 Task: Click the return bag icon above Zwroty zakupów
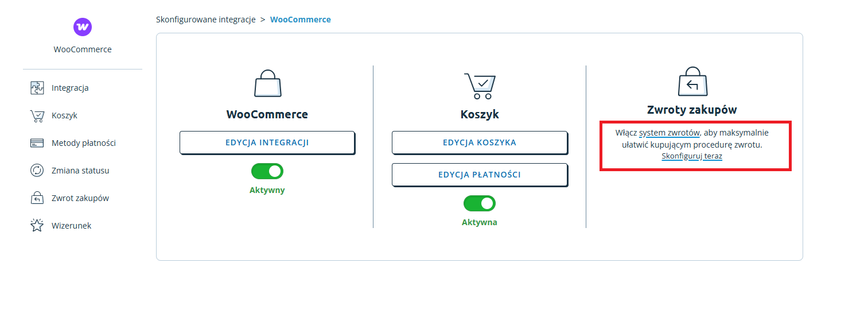692,82
